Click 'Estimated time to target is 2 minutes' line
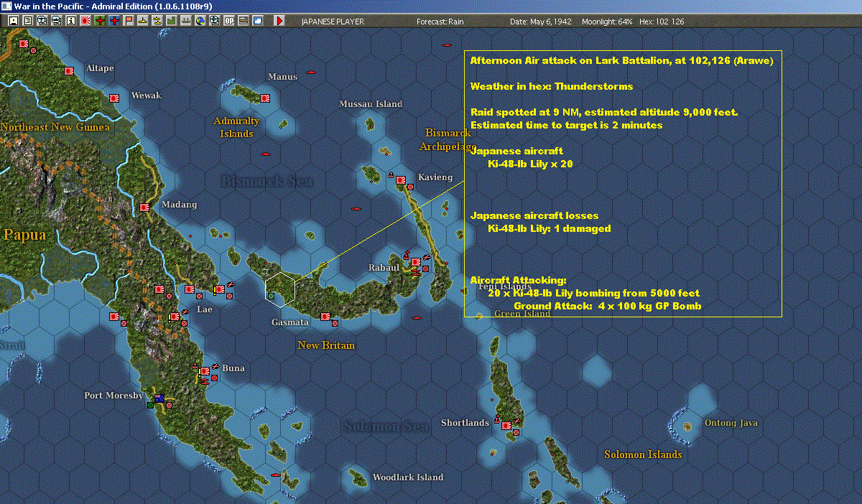This screenshot has height=504, width=862. click(566, 126)
